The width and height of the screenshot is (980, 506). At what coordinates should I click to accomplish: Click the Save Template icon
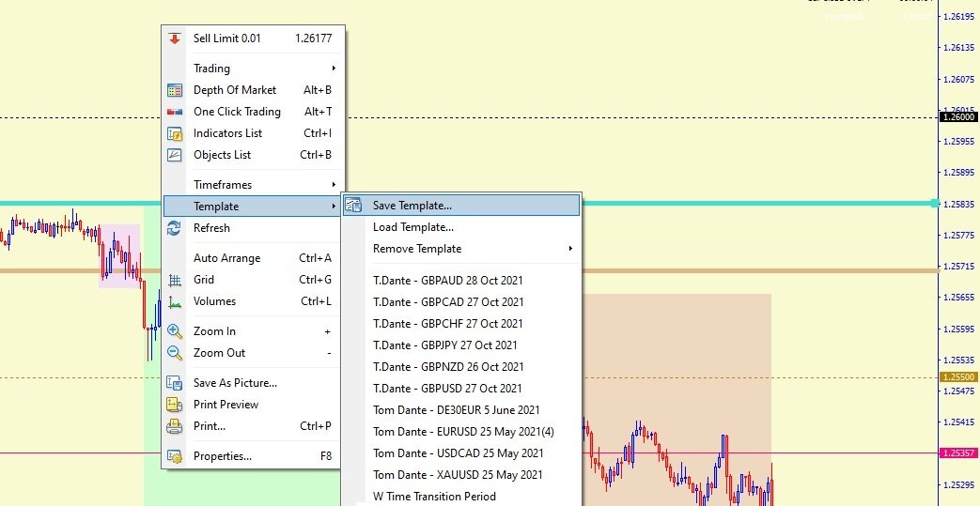pyautogui.click(x=353, y=206)
